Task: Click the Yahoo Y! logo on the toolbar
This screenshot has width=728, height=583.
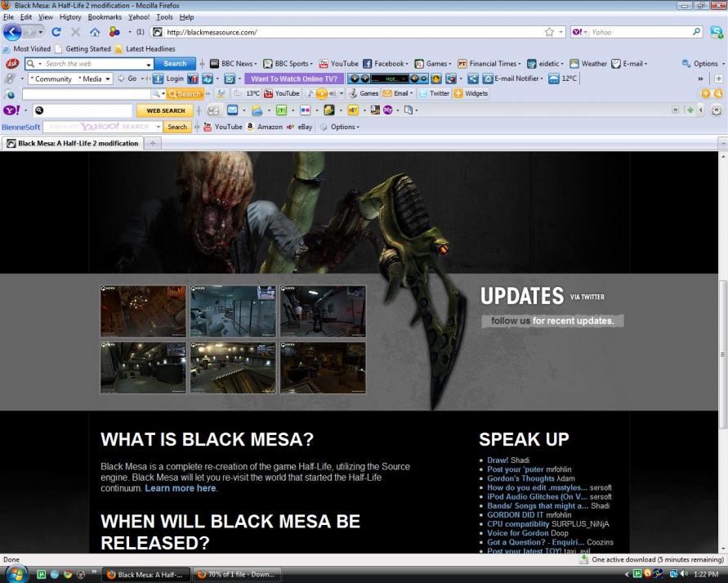Action: 11,110
